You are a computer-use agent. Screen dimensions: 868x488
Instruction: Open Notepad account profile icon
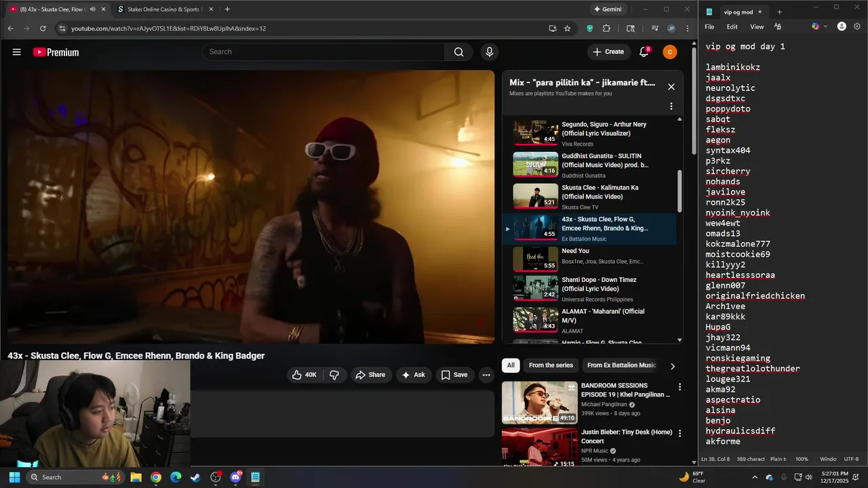point(842,26)
